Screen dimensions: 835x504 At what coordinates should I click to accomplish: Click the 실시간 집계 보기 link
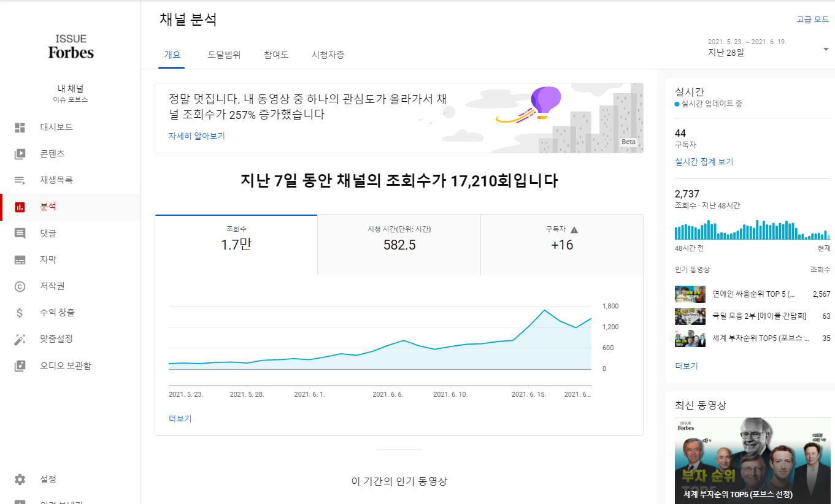pos(704,161)
